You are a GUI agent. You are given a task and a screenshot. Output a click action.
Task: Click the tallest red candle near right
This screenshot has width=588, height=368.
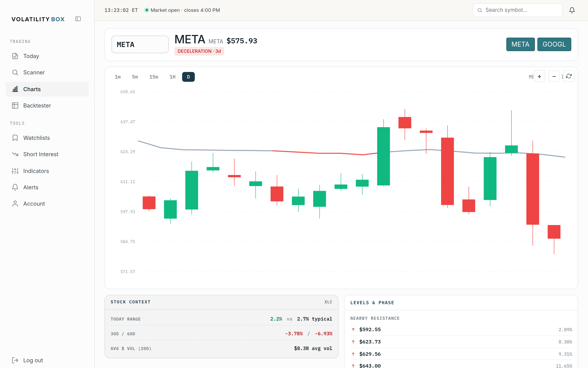pos(533,189)
